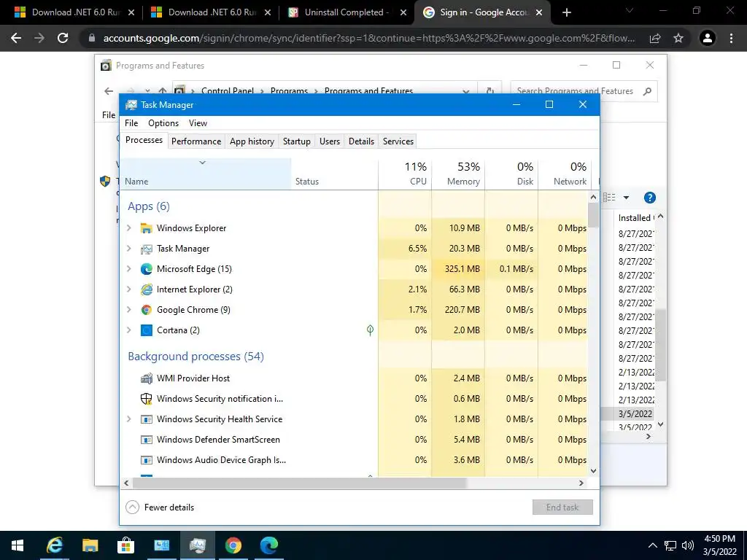Click the Chrome share page icon

[655, 38]
